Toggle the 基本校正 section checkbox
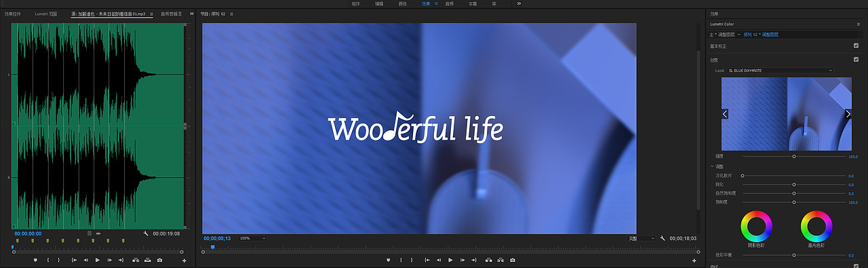Image resolution: width=868 pixels, height=268 pixels. [x=856, y=46]
